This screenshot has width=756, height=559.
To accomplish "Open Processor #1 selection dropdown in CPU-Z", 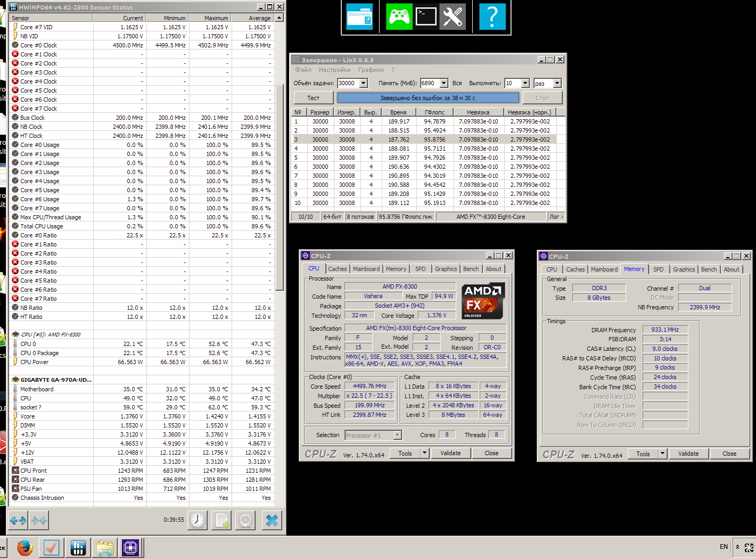I will [397, 435].
